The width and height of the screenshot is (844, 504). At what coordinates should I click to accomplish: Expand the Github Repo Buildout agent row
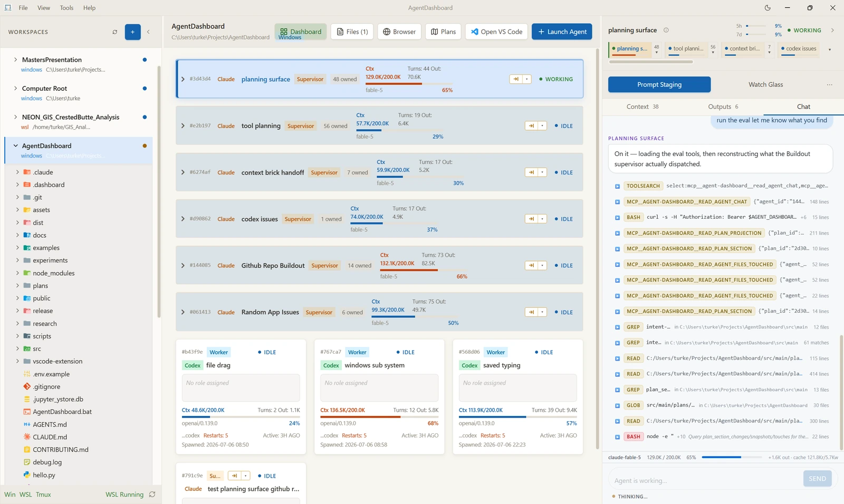pyautogui.click(x=183, y=266)
